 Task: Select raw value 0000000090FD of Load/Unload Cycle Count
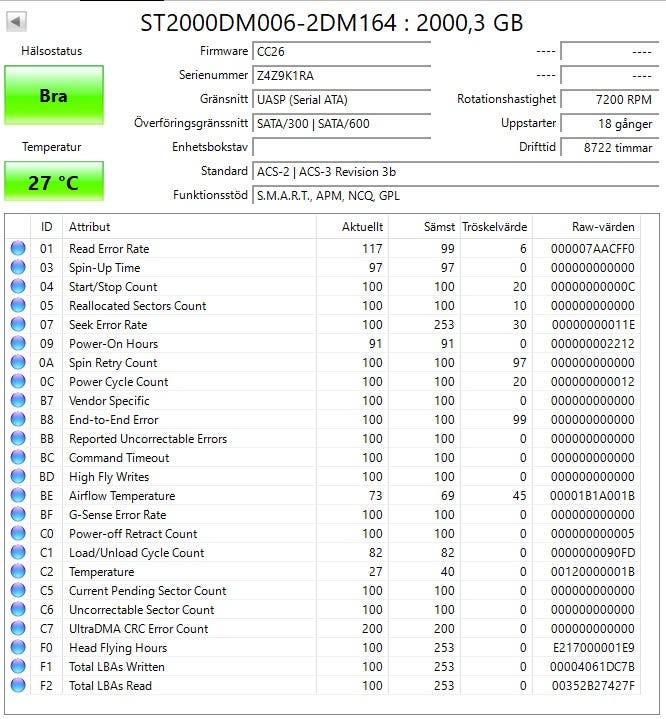click(x=593, y=553)
